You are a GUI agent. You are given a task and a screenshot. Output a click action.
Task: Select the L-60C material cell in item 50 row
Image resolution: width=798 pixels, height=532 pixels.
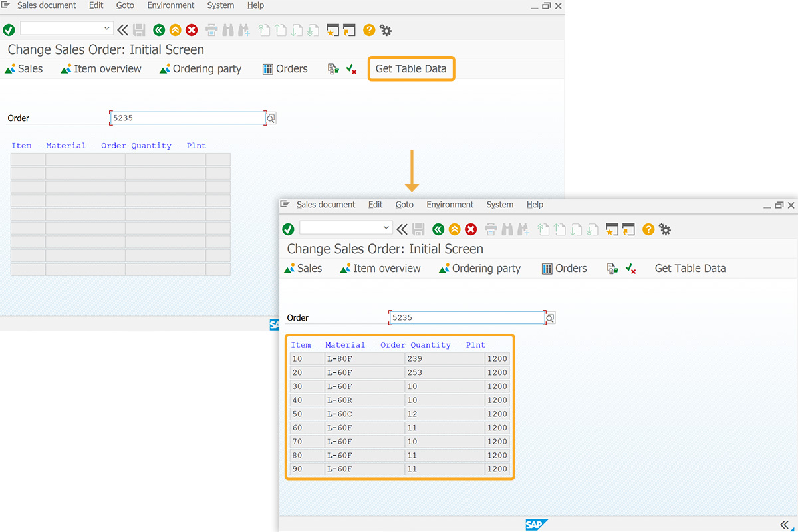click(364, 414)
